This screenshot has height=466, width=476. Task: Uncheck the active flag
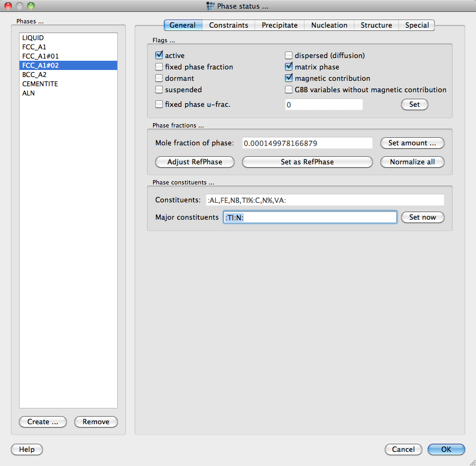(x=159, y=55)
